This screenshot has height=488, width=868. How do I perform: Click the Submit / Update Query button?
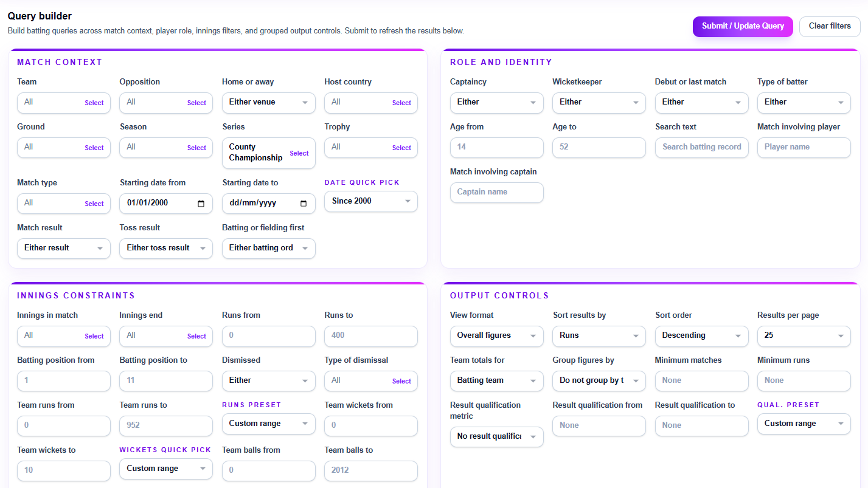743,26
